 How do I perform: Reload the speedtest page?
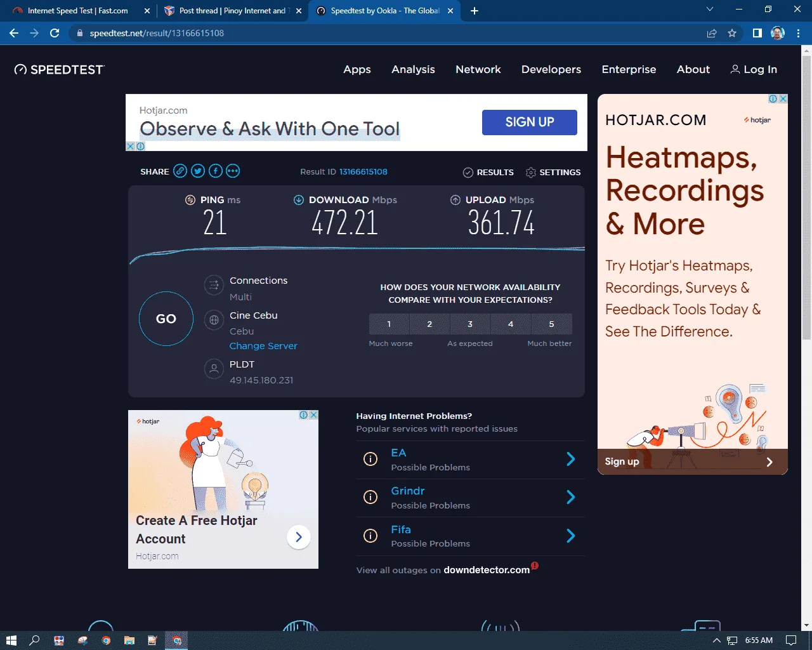[55, 33]
